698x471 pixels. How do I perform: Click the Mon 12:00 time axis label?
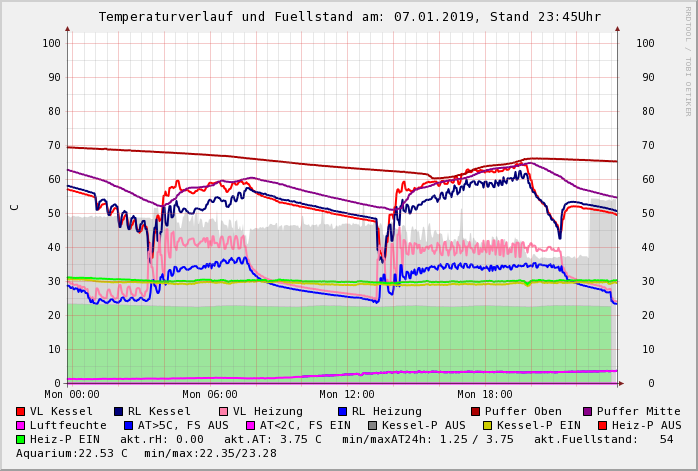coord(347,394)
